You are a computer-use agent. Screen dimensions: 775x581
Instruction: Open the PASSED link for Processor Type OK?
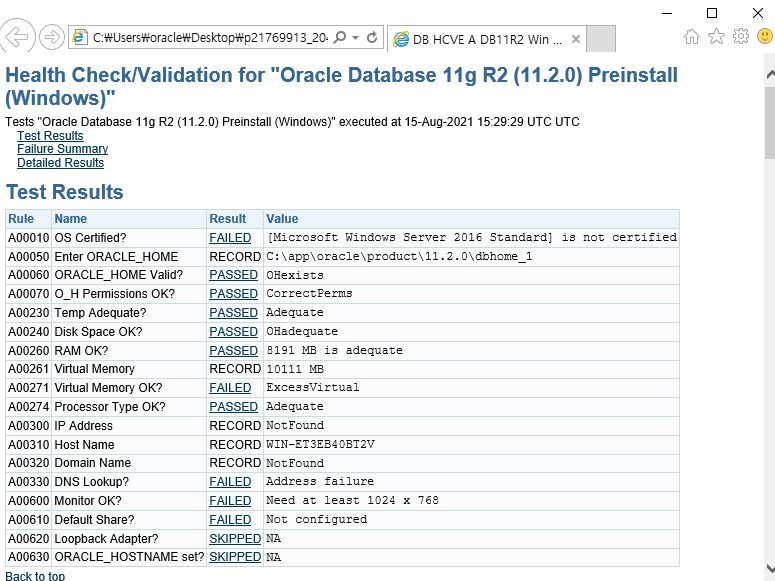pyautogui.click(x=233, y=407)
